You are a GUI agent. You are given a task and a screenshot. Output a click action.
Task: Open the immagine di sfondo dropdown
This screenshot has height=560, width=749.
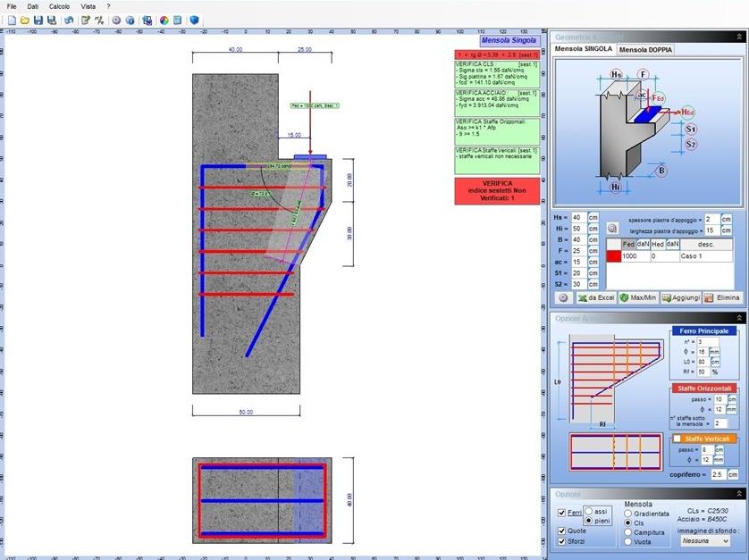706,540
